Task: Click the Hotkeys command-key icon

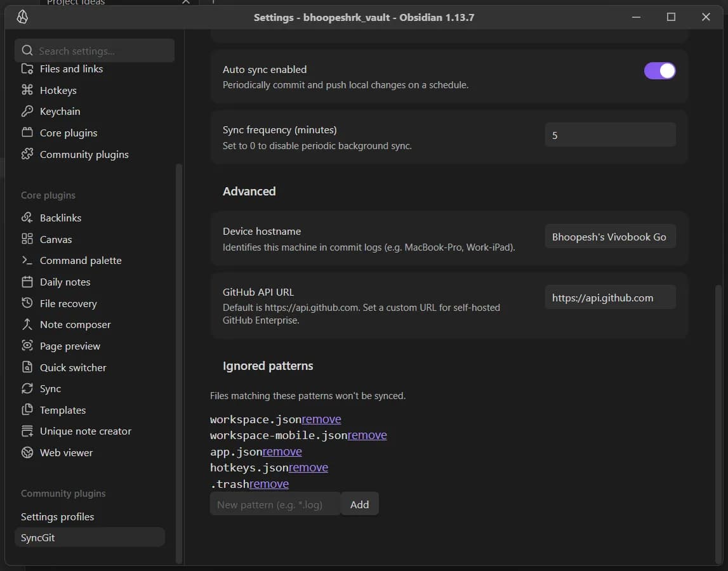Action: tap(27, 90)
